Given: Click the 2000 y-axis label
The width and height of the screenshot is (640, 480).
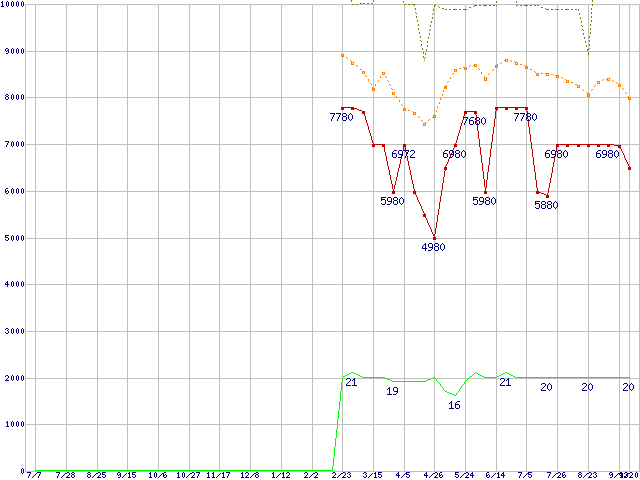Looking at the screenshot, I should point(12,378).
